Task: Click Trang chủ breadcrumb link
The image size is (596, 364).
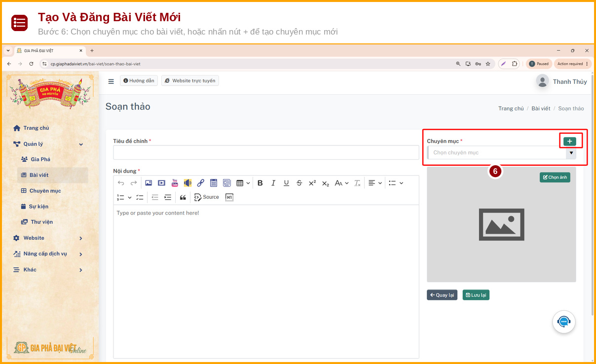Action: pos(511,109)
